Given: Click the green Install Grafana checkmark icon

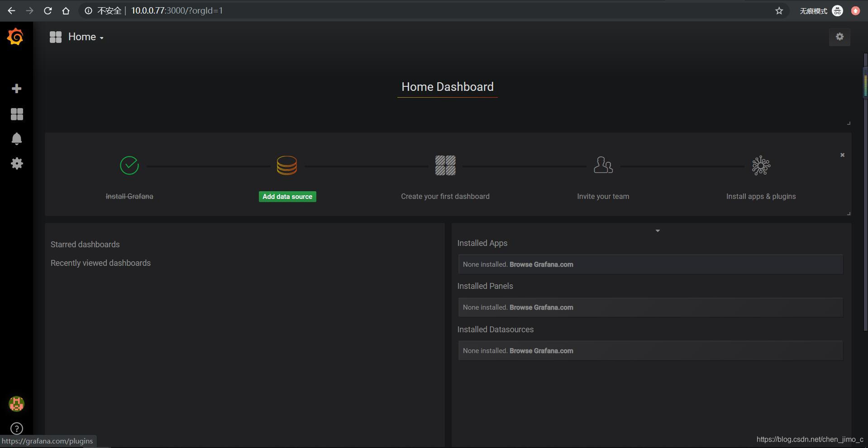Looking at the screenshot, I should tap(129, 165).
